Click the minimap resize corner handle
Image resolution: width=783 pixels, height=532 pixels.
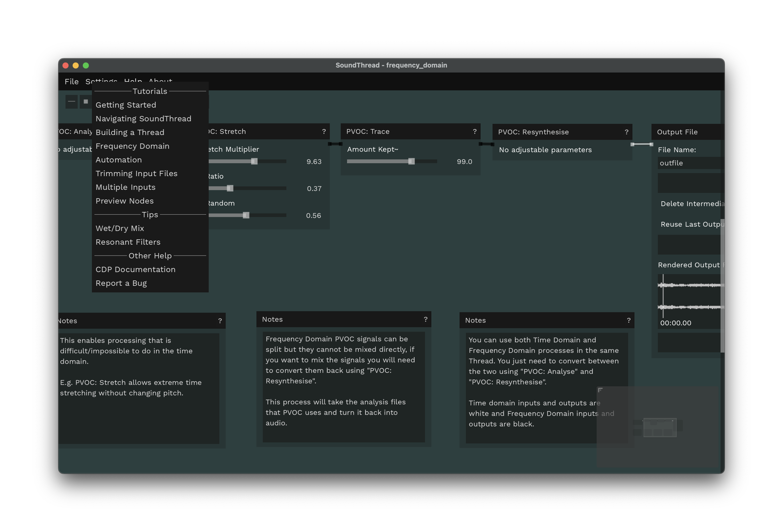600,390
